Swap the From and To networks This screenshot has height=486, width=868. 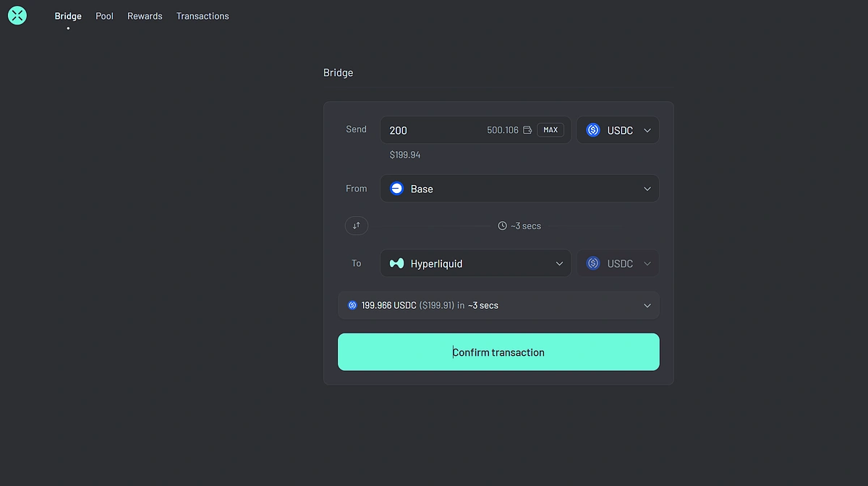tap(357, 226)
